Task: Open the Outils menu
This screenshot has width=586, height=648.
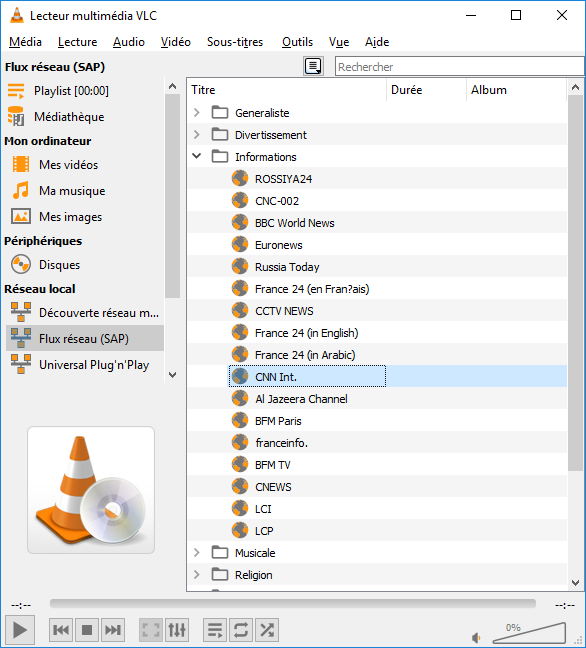Action: 297,42
